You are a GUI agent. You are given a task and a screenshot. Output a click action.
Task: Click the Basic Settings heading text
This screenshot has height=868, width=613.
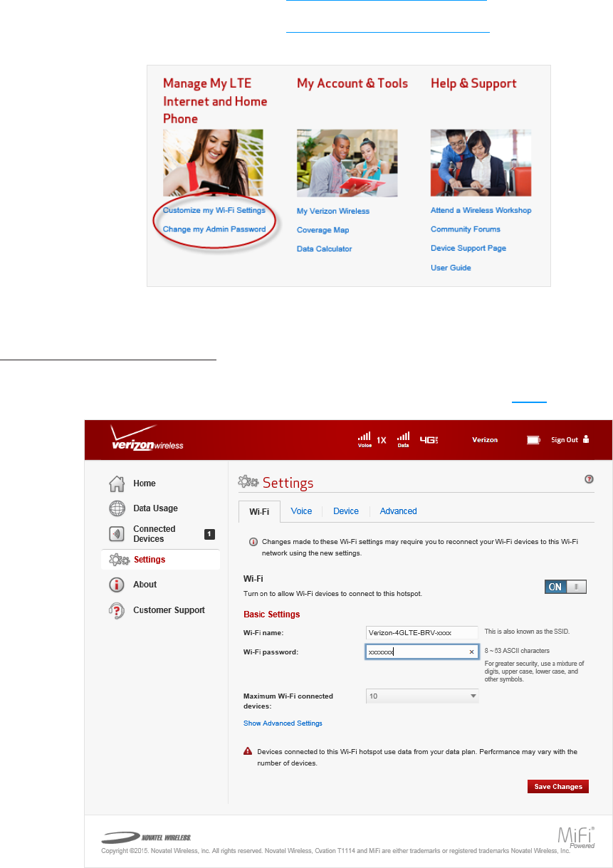272,615
